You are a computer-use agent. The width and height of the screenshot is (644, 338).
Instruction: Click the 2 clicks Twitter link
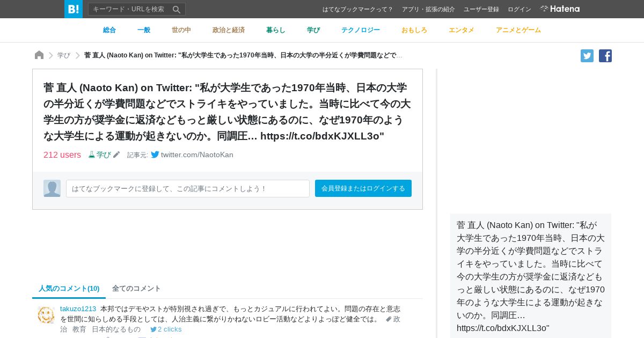(x=166, y=329)
